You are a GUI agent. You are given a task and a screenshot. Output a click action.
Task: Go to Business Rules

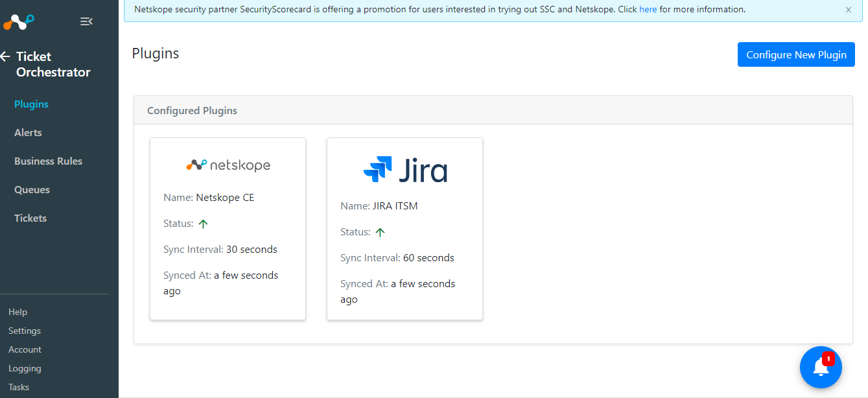click(48, 161)
